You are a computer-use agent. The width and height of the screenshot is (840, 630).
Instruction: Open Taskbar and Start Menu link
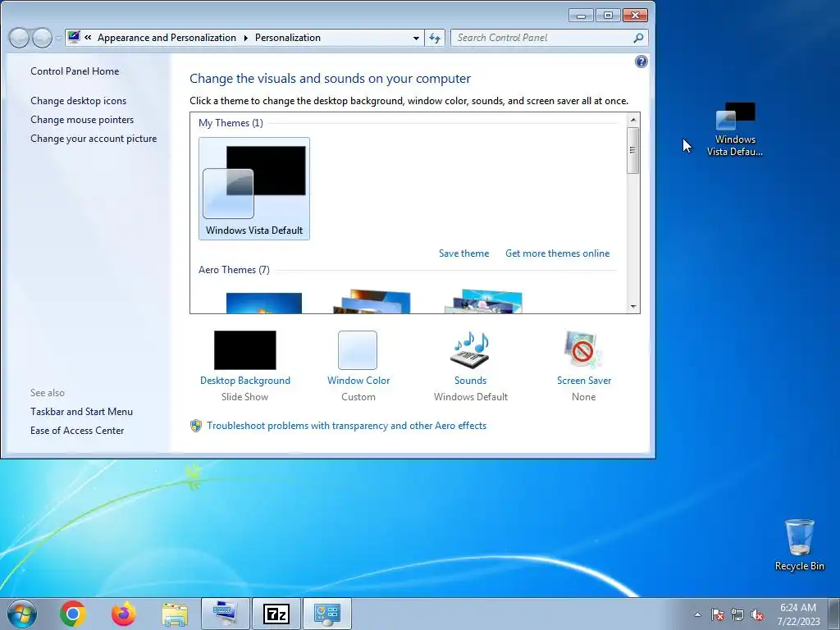[x=81, y=412]
